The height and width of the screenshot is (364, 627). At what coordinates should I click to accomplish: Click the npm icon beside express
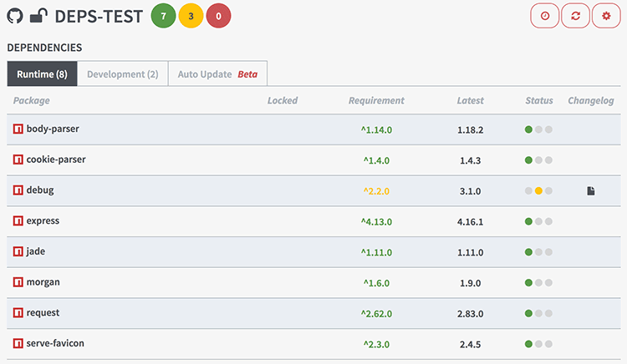tap(18, 220)
